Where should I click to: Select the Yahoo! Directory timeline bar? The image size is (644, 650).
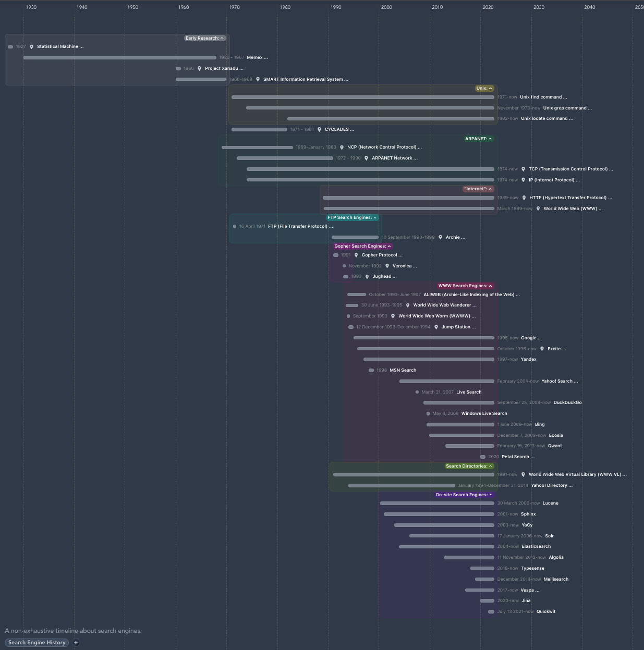point(402,486)
